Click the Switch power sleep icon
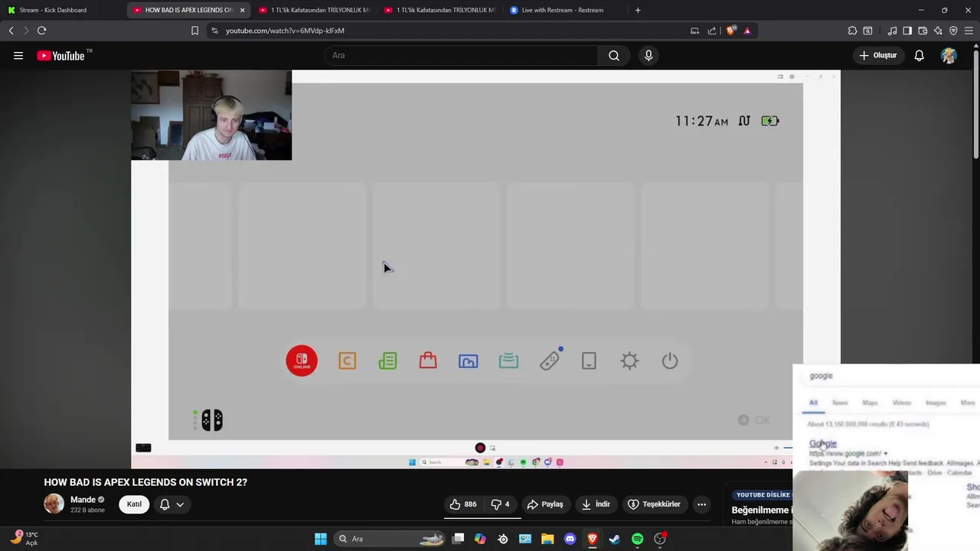Image resolution: width=980 pixels, height=551 pixels. 670,361
